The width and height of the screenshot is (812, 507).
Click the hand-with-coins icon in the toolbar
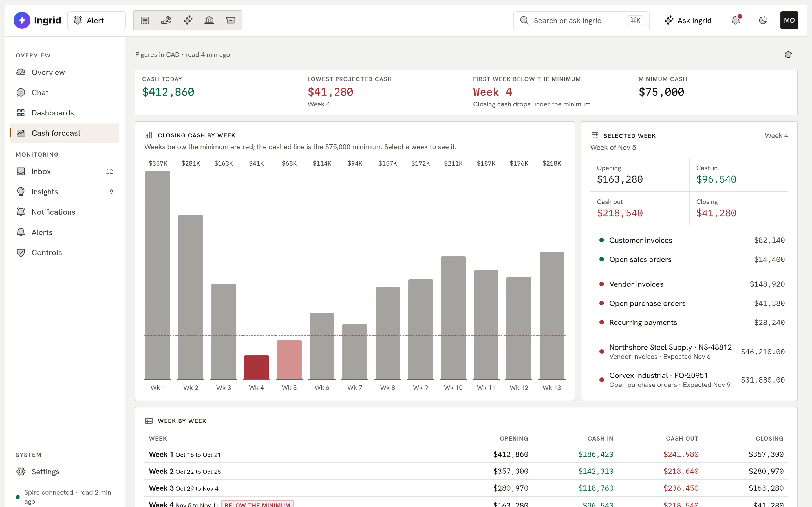[166, 21]
